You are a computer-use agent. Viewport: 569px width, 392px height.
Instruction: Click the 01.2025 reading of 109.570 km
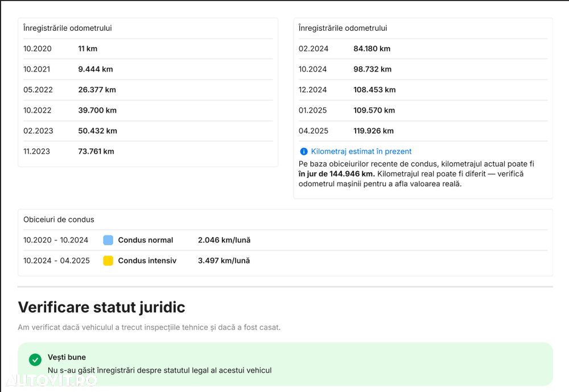tap(374, 110)
